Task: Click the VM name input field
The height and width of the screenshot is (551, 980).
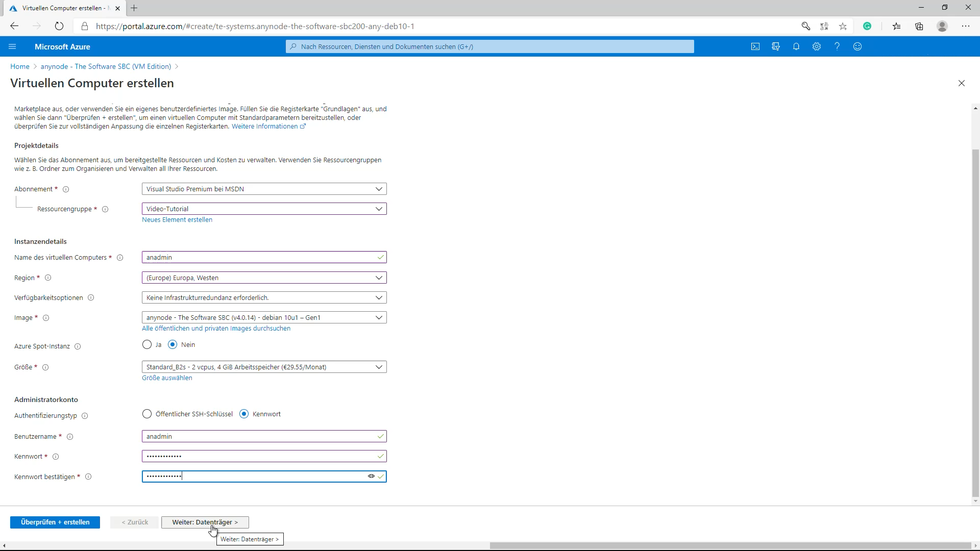Action: pyautogui.click(x=264, y=258)
